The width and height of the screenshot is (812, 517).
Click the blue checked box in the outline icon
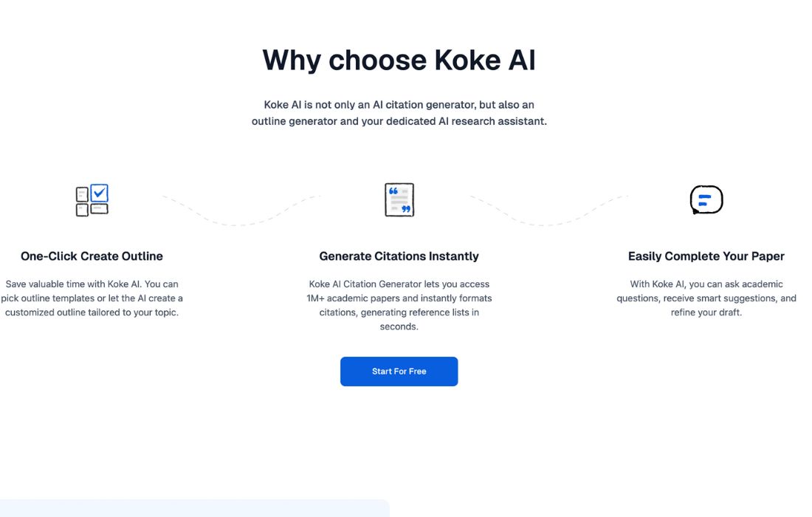click(x=100, y=194)
